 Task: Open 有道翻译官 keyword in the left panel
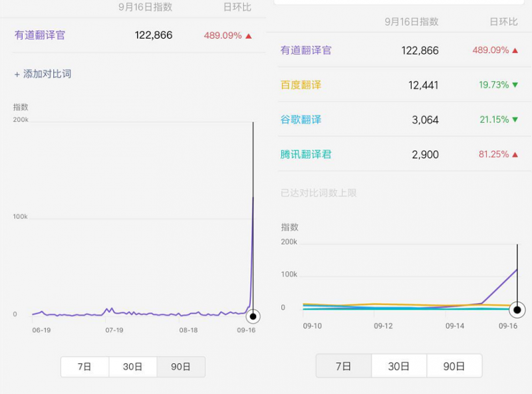(x=40, y=35)
